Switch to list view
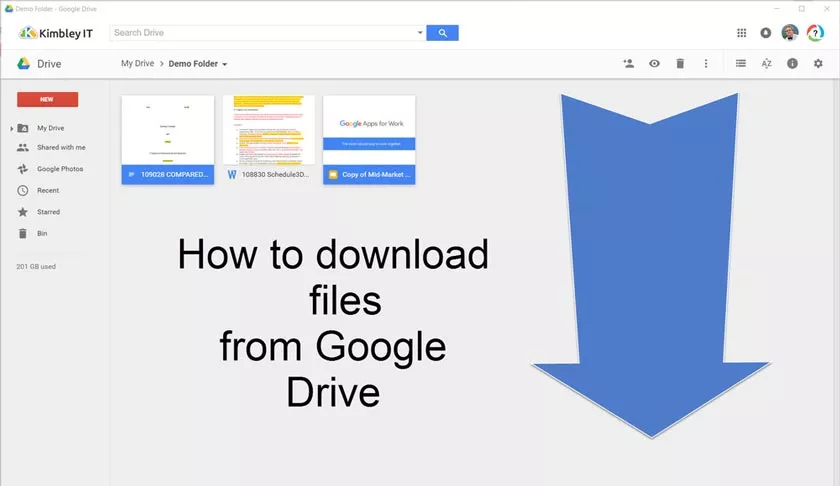Viewport: 840px width, 486px height. pyautogui.click(x=740, y=63)
